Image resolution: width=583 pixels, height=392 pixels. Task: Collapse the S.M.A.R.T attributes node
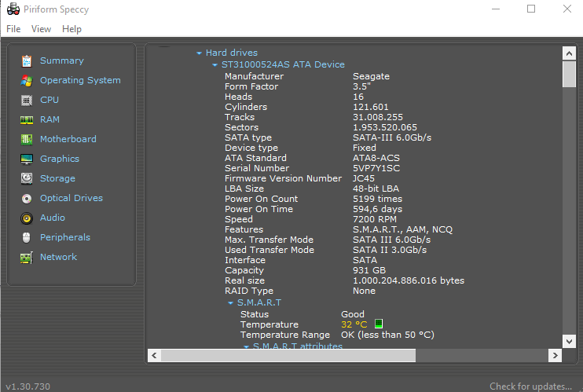pos(246,346)
